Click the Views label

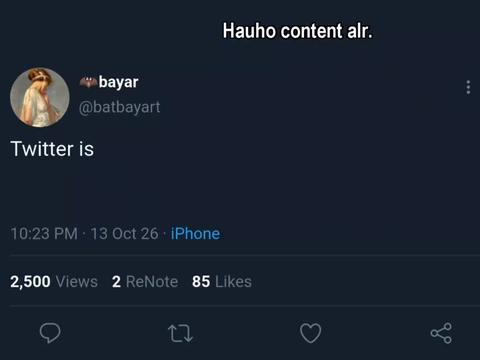click(77, 282)
